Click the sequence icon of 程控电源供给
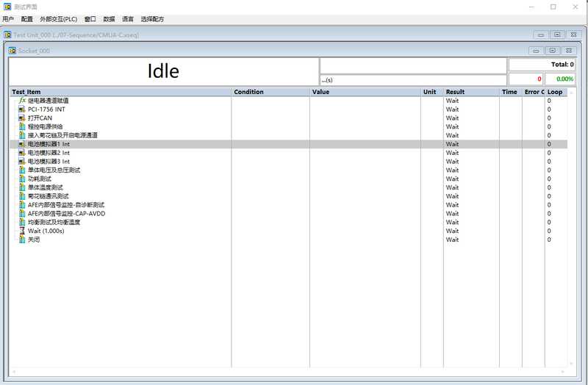 point(22,126)
